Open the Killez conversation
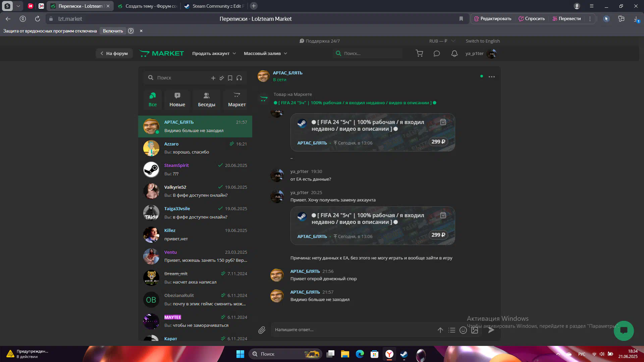Screen dimensions: 644x362 tap(195, 235)
